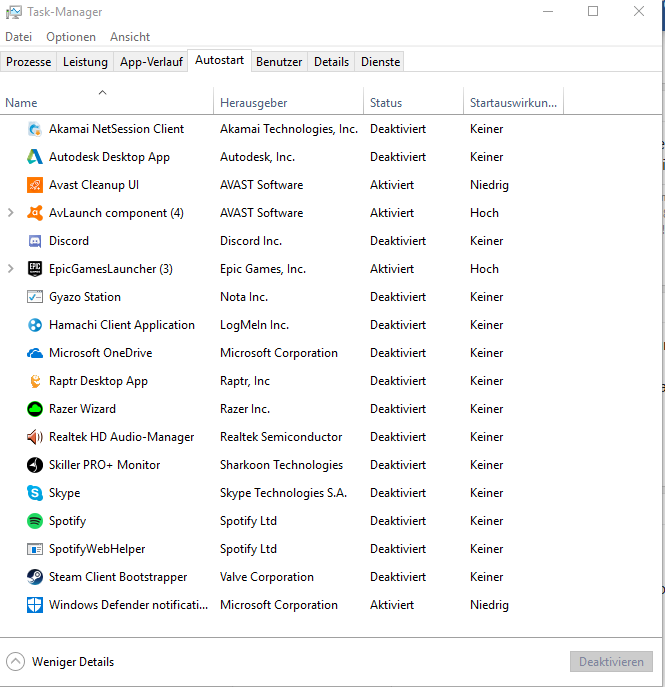Sort by the Status column header
This screenshot has height=687, width=665.
coord(413,103)
